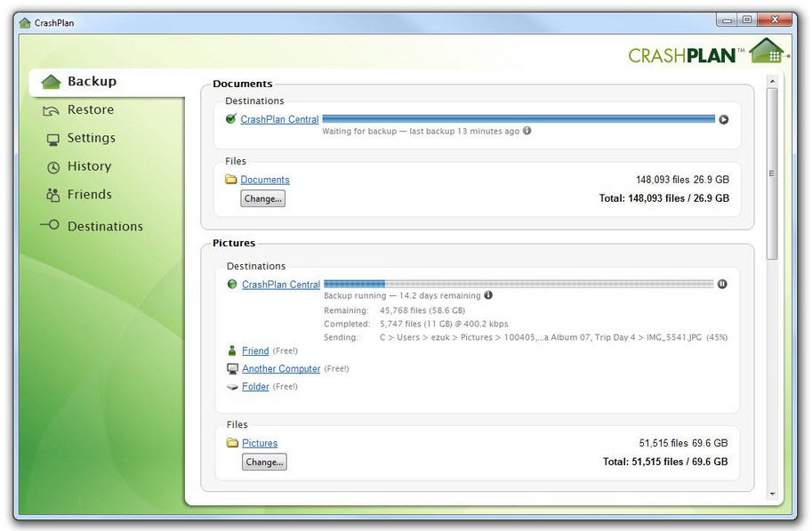Click the scroll down arrow on scrollbar
This screenshot has width=812, height=531.
pyautogui.click(x=771, y=494)
